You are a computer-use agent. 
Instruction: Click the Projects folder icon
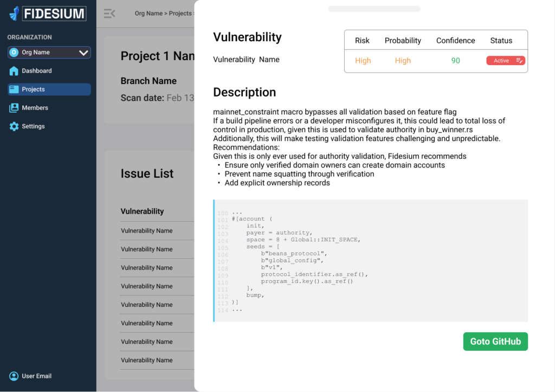tap(14, 89)
